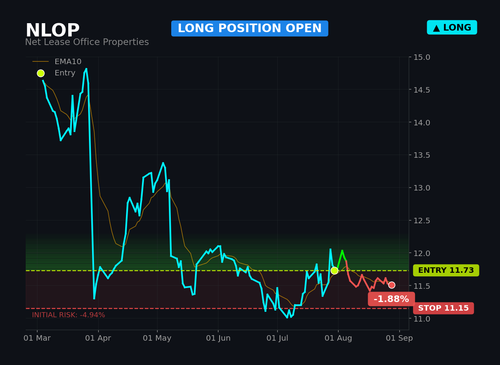
Task: Click the 01 Aug date label
Action: [x=338, y=338]
